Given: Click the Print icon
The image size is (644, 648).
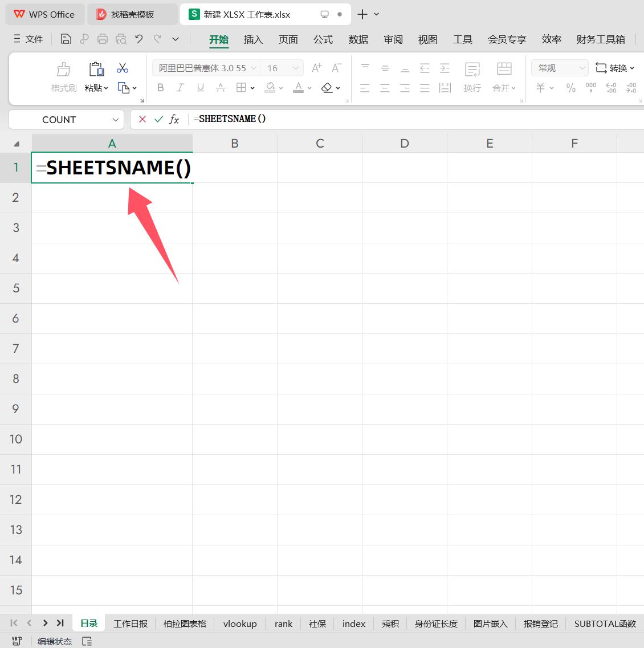Looking at the screenshot, I should [x=103, y=39].
